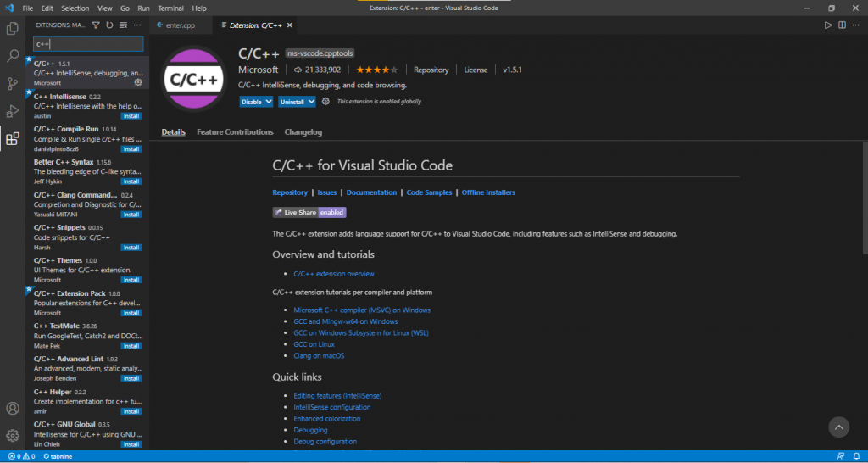Open the License link
The image size is (868, 463).
coord(476,70)
